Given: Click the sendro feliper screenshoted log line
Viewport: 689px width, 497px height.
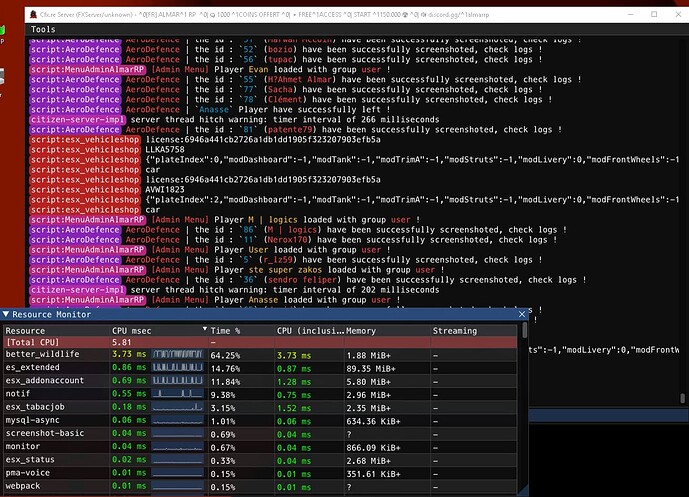Looking at the screenshot, I should click(308, 279).
